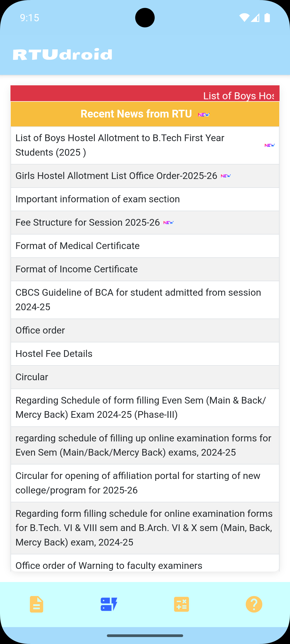Image resolution: width=290 pixels, height=644 pixels.
Task: Open CBCS Guideline of BCA notice
Action: click(138, 300)
